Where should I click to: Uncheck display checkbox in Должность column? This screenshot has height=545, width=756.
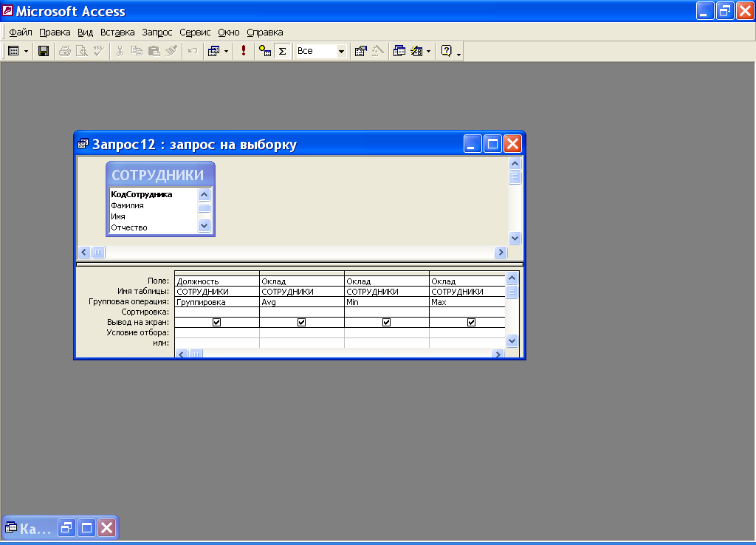pyautogui.click(x=216, y=322)
